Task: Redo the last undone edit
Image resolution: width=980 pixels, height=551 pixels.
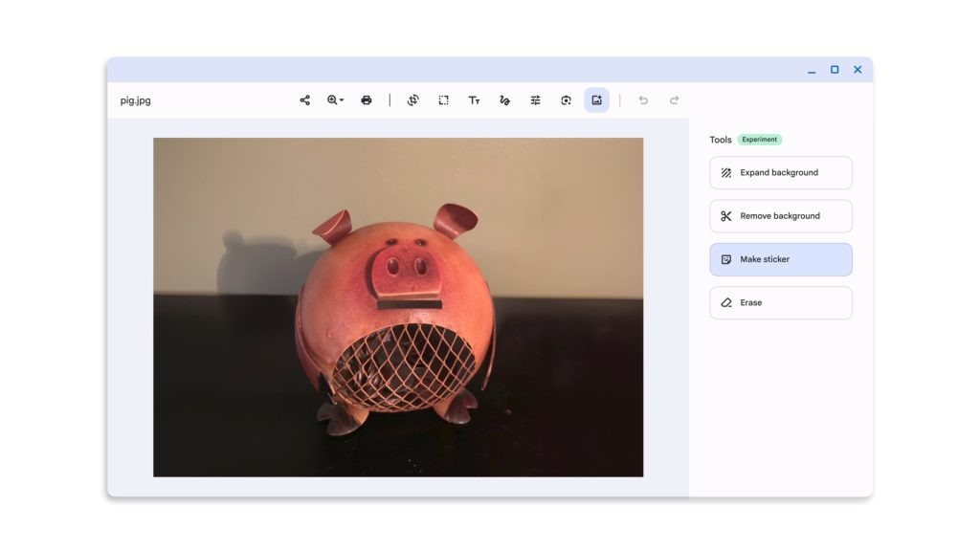Action: point(674,100)
